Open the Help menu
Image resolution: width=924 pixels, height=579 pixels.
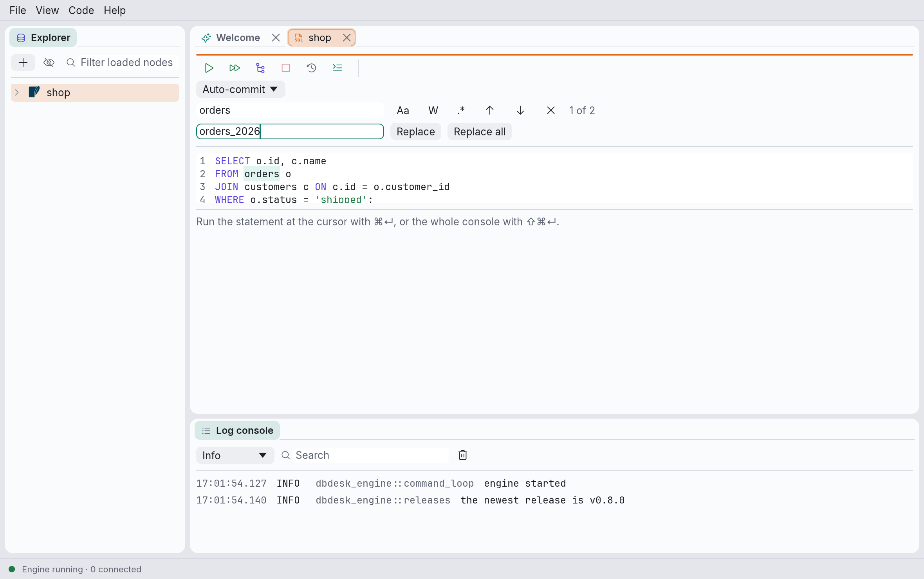pyautogui.click(x=115, y=10)
